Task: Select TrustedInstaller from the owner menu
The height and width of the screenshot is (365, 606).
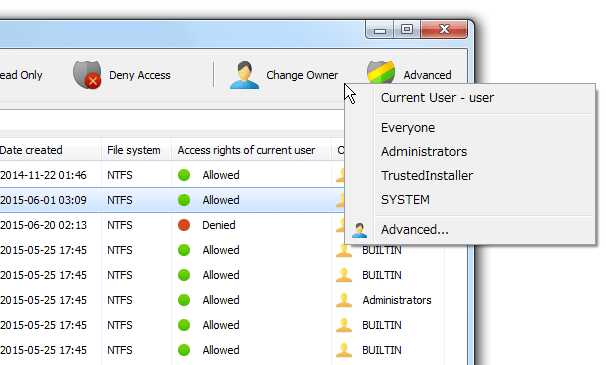Action: [427, 176]
